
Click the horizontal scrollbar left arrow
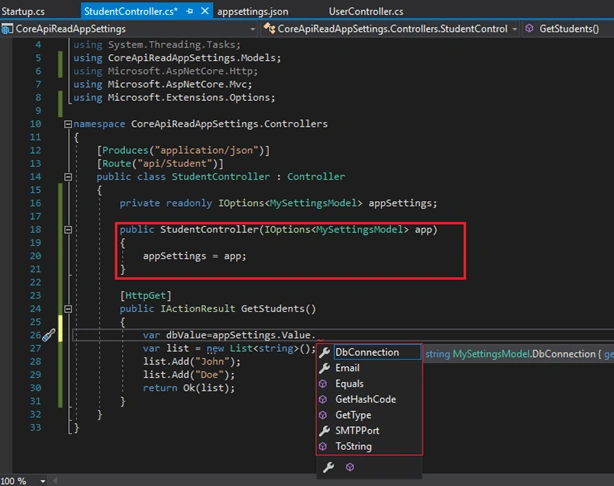[x=55, y=481]
